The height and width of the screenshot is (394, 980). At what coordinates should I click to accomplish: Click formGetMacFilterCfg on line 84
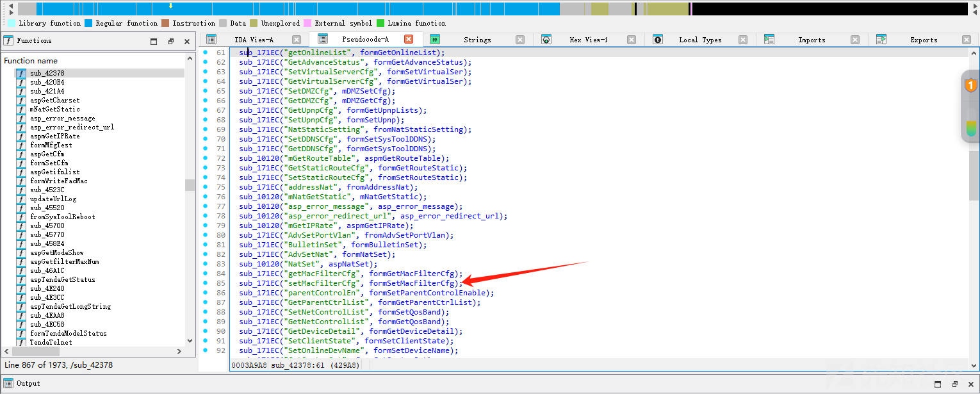click(412, 274)
